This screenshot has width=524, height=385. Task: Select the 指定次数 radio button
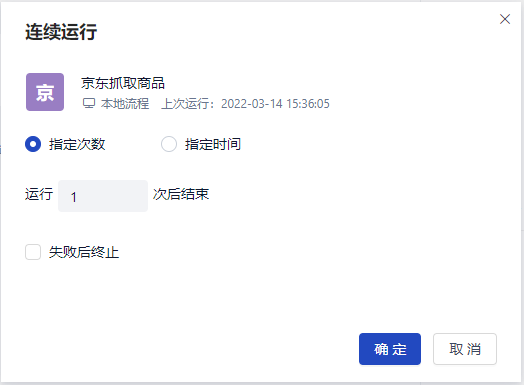(33, 144)
